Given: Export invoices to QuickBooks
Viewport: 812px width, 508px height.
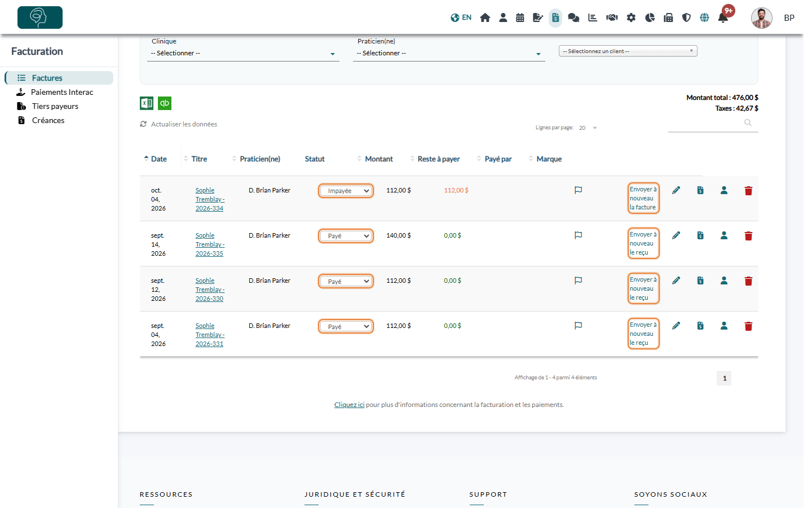Looking at the screenshot, I should pyautogui.click(x=165, y=103).
